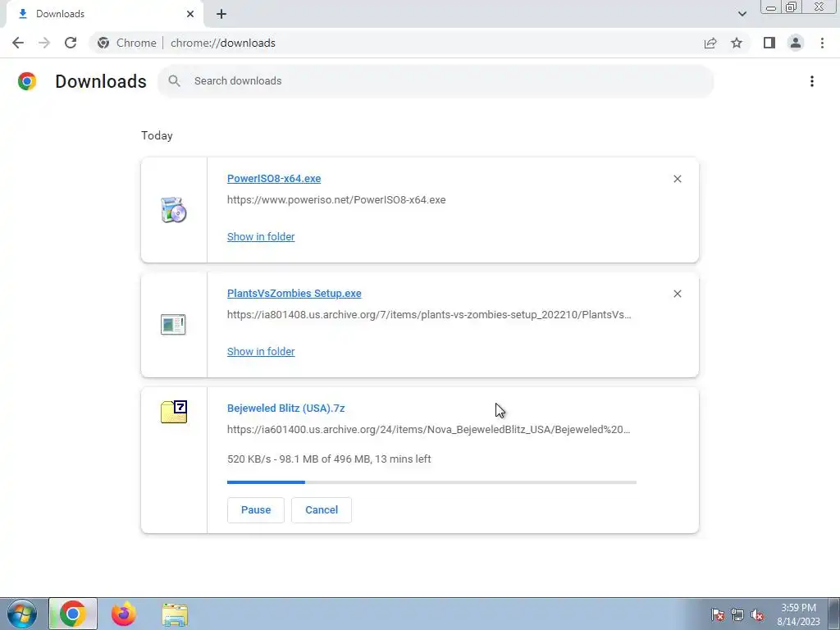The height and width of the screenshot is (630, 840).
Task: Click the Bejeweled Blitz (USA).7z file name
Action: coord(286,409)
